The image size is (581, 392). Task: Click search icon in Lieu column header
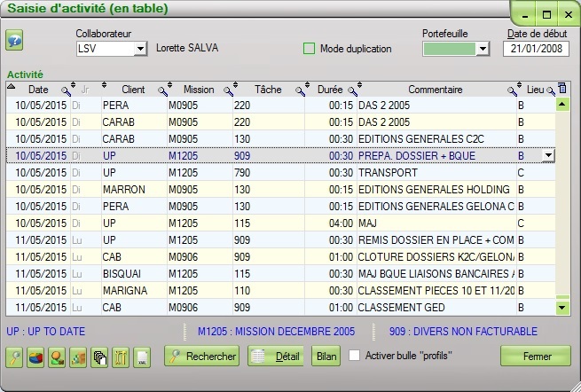point(551,91)
